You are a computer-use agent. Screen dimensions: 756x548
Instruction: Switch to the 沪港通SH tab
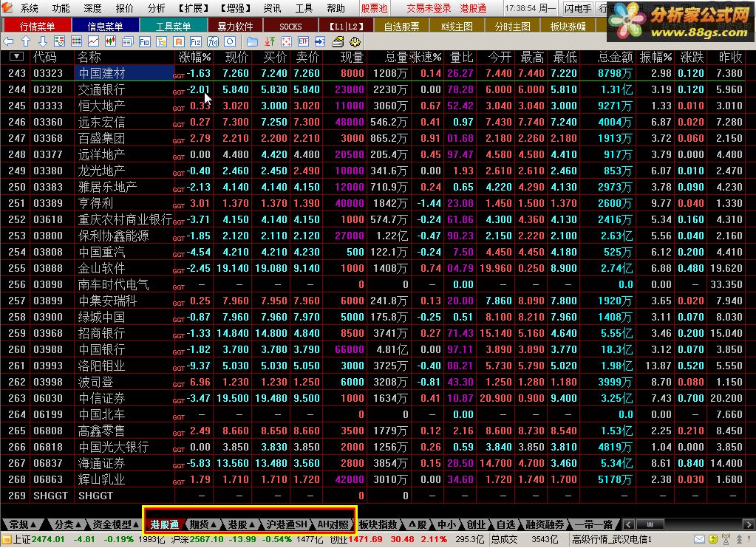click(x=287, y=524)
